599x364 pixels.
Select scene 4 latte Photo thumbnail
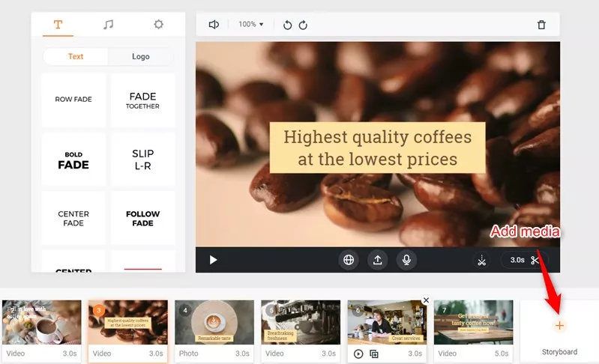tap(214, 322)
